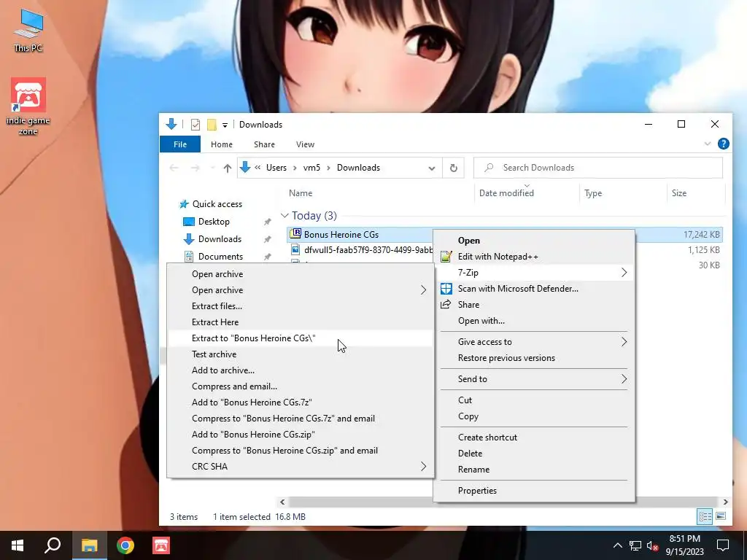747x560 pixels.
Task: Open the Share ribbon tab
Action: [x=264, y=144]
